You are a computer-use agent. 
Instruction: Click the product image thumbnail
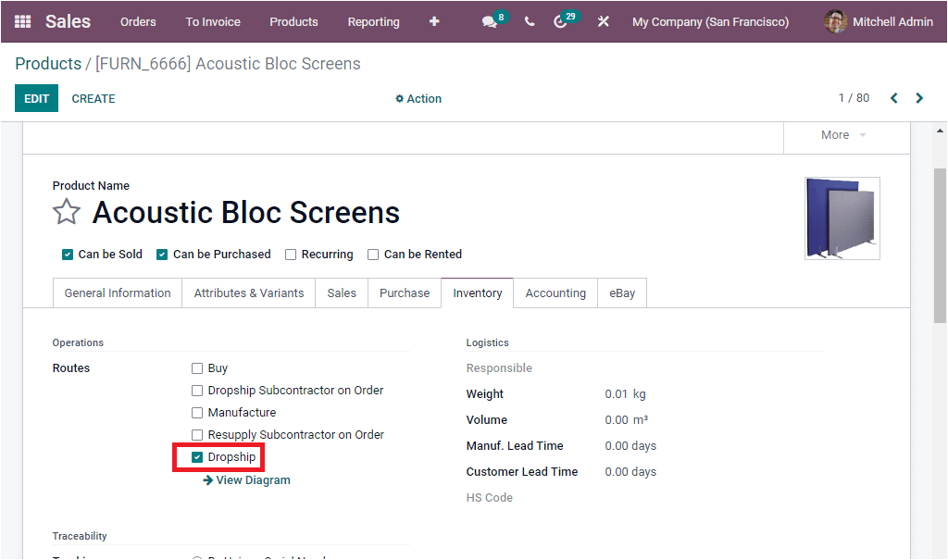pyautogui.click(x=842, y=218)
